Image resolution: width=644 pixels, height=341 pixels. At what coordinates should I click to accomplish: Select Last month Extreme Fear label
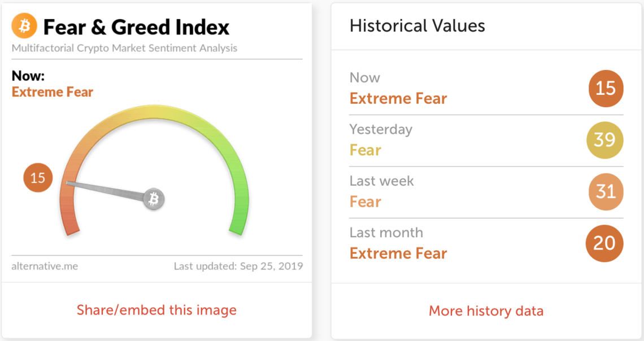(x=398, y=243)
